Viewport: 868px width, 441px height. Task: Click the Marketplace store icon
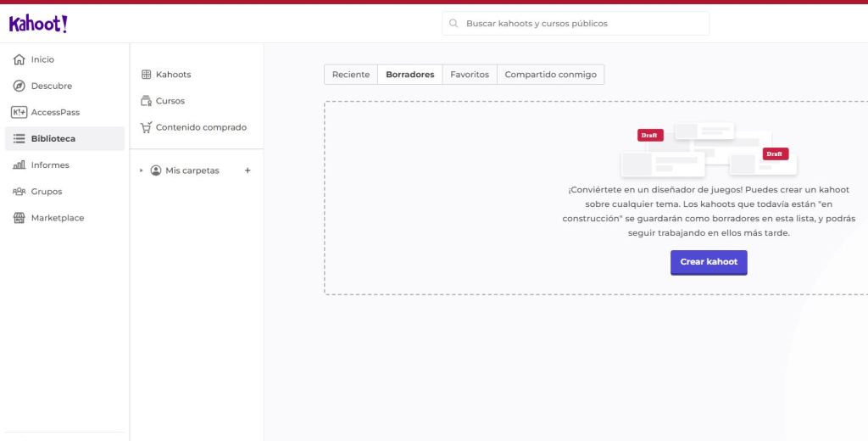coord(19,218)
